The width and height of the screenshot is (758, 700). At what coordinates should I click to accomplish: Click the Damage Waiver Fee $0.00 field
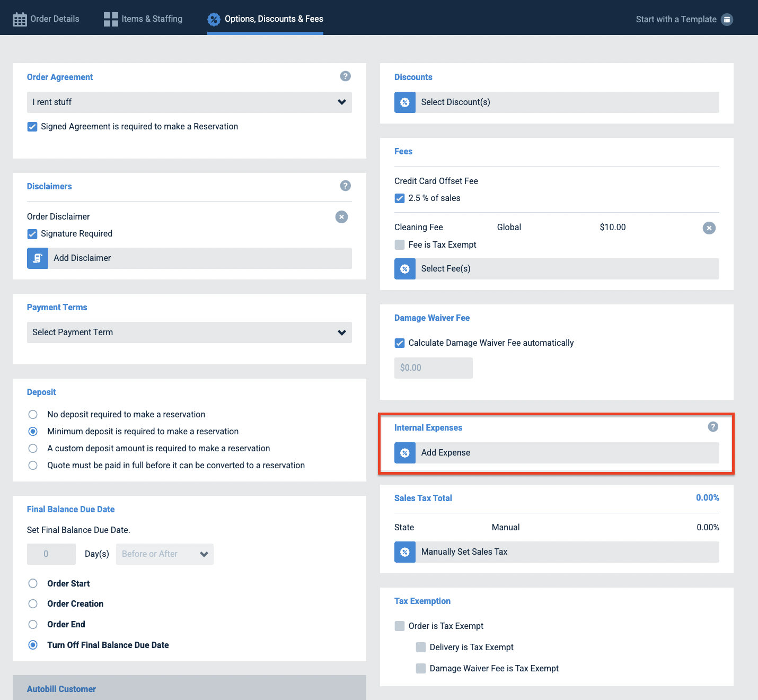click(434, 368)
